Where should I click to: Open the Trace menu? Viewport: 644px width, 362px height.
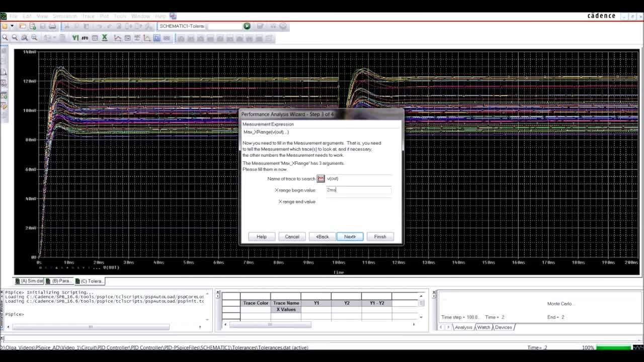pos(89,16)
